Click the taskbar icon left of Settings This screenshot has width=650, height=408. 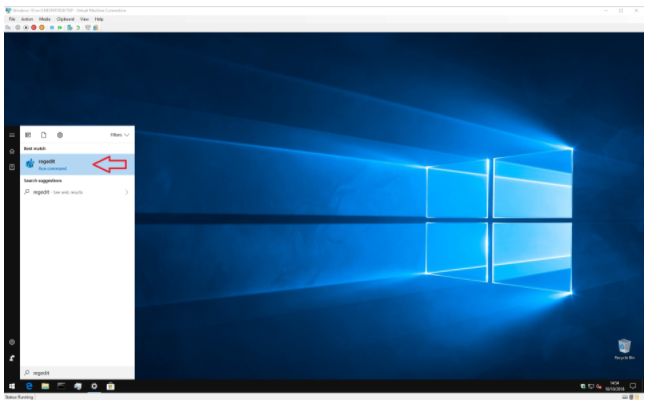(x=78, y=386)
